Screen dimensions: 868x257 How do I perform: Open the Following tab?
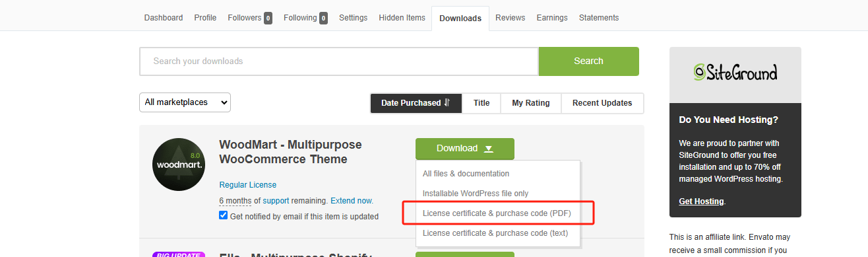tap(305, 18)
